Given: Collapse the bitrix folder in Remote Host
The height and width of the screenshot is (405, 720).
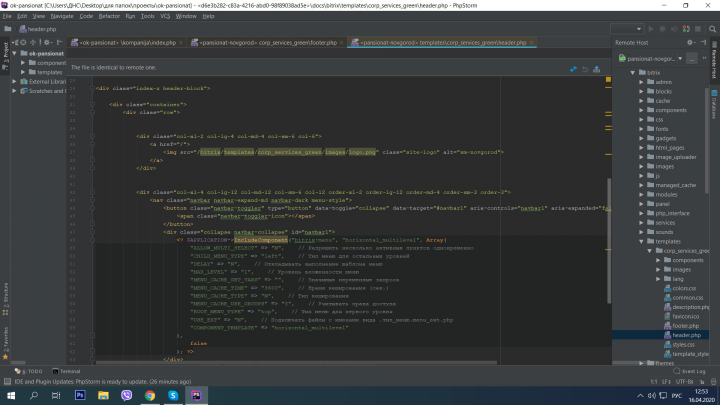Looking at the screenshot, I should tap(633, 73).
